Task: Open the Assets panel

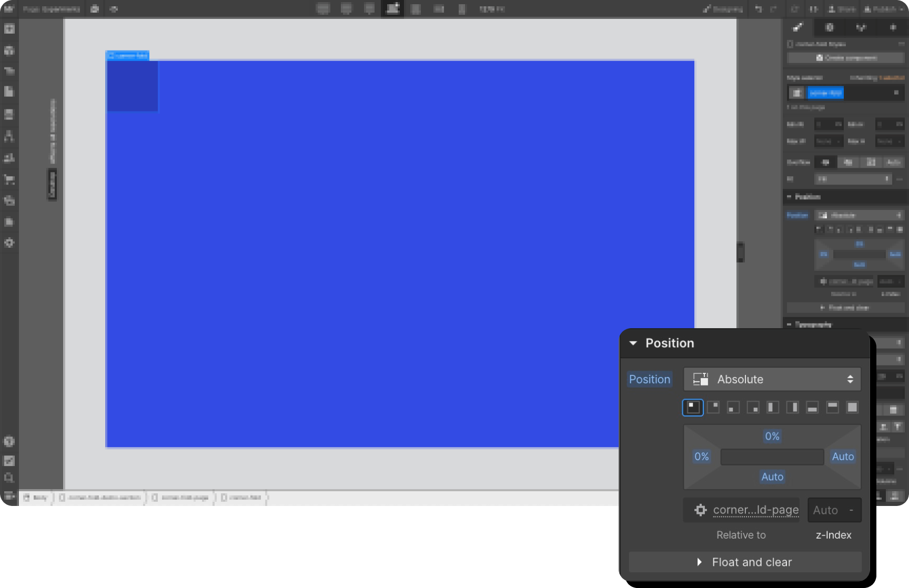Action: pos(9,221)
